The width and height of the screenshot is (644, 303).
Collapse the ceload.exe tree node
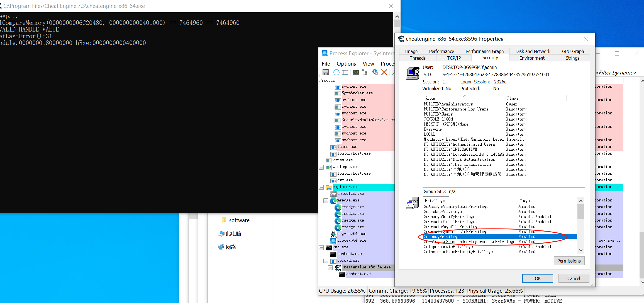tap(326, 261)
